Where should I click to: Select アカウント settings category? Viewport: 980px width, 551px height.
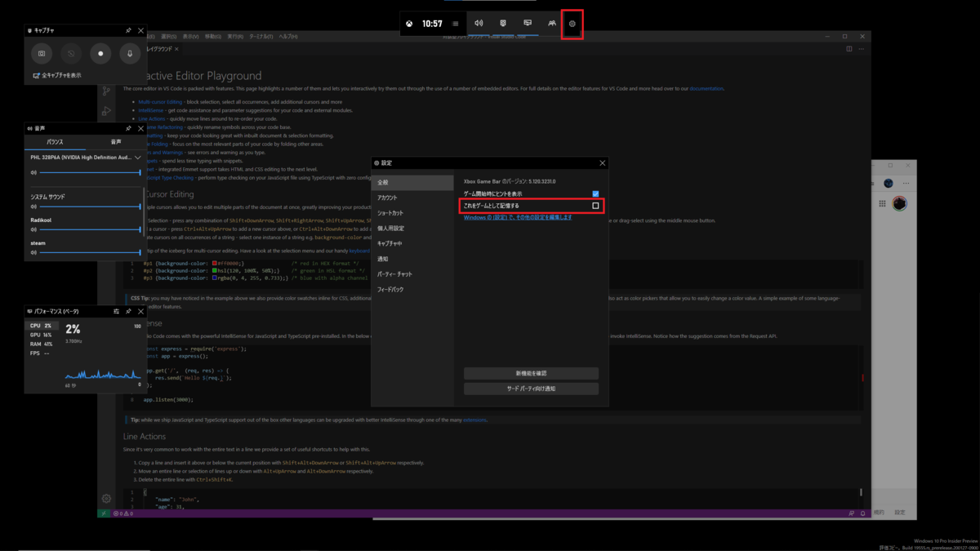(412, 198)
